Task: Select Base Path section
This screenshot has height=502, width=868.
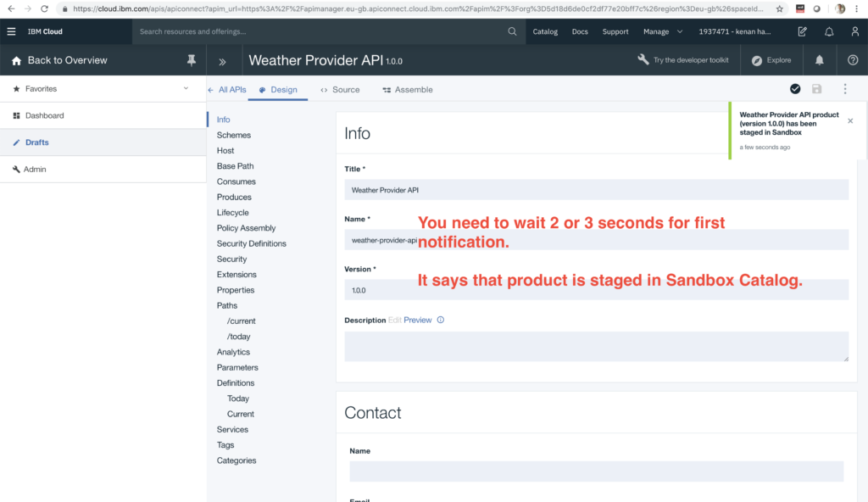Action: 236,166
